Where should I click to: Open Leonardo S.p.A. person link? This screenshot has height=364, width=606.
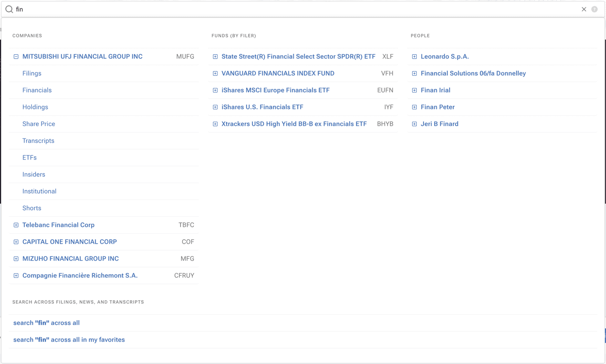tap(445, 56)
